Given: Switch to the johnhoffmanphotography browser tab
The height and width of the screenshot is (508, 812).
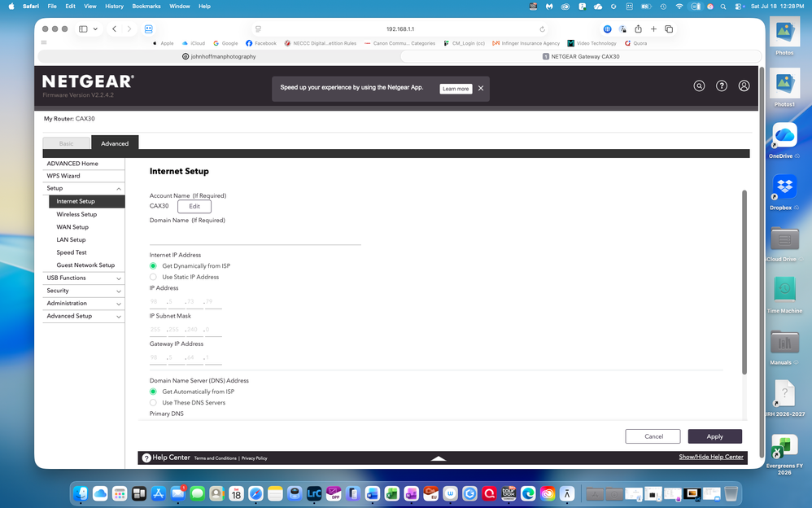Looking at the screenshot, I should tap(219, 56).
